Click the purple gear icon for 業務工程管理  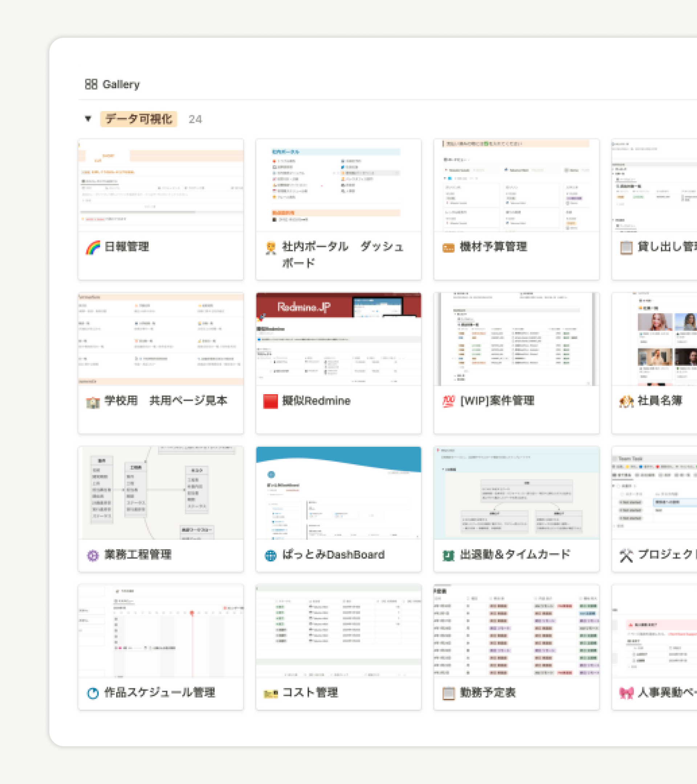coord(93,555)
